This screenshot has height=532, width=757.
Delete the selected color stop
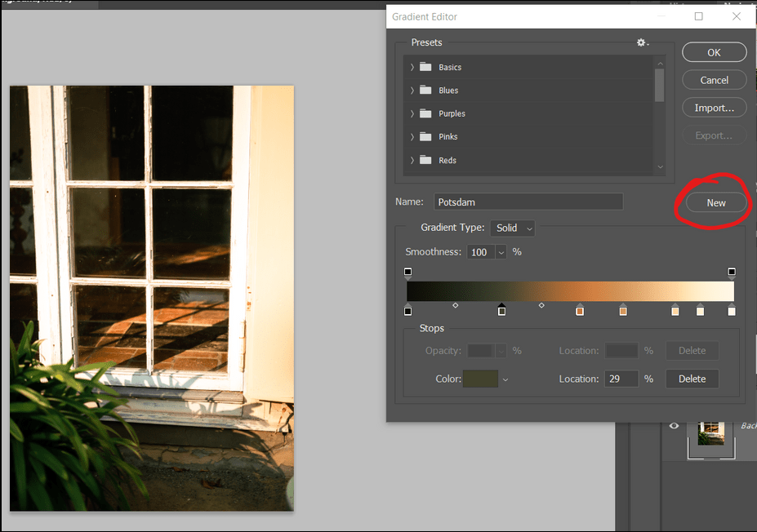pyautogui.click(x=692, y=379)
